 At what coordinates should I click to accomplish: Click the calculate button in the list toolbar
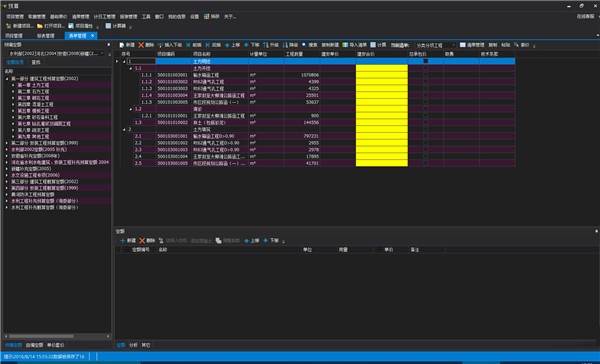(x=378, y=45)
